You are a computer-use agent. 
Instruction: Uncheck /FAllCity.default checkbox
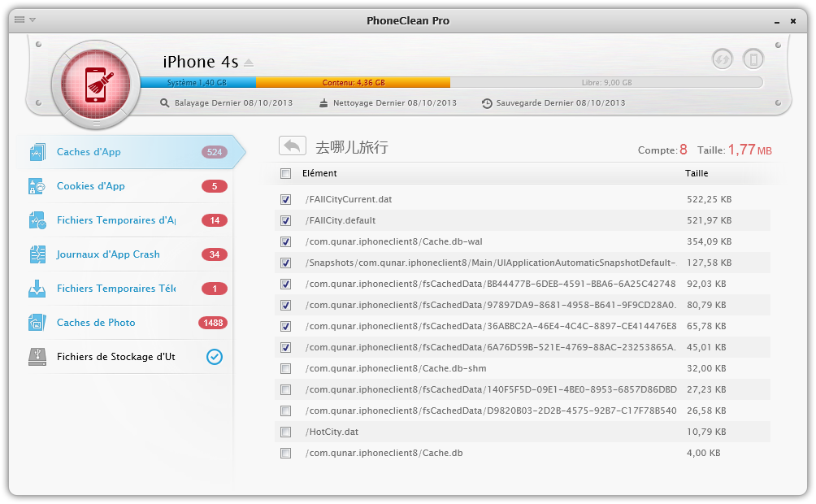286,221
